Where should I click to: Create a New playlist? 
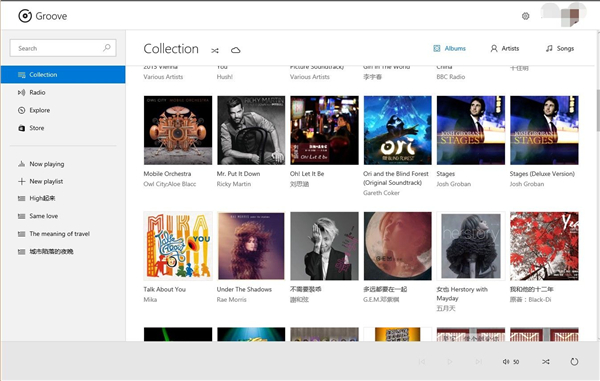pos(63,181)
